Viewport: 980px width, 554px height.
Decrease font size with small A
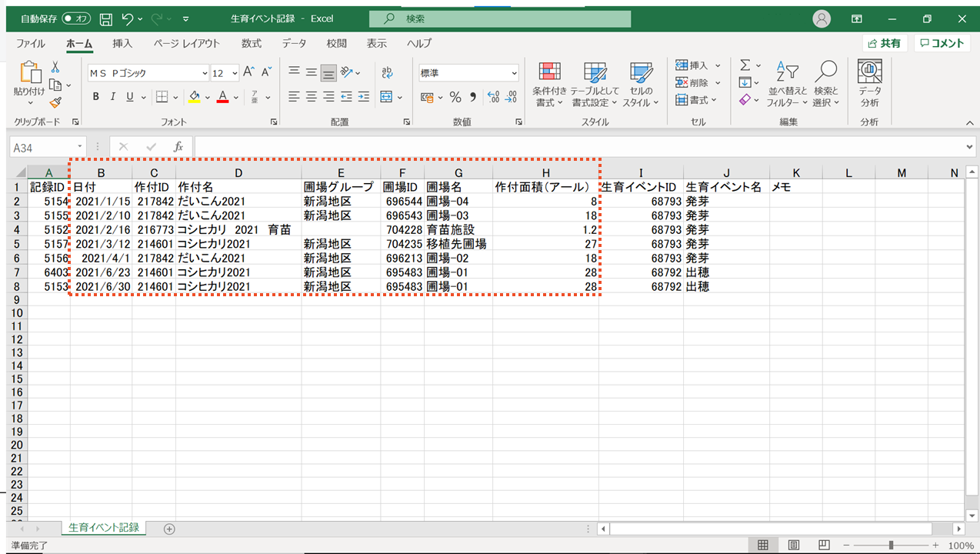pyautogui.click(x=266, y=72)
